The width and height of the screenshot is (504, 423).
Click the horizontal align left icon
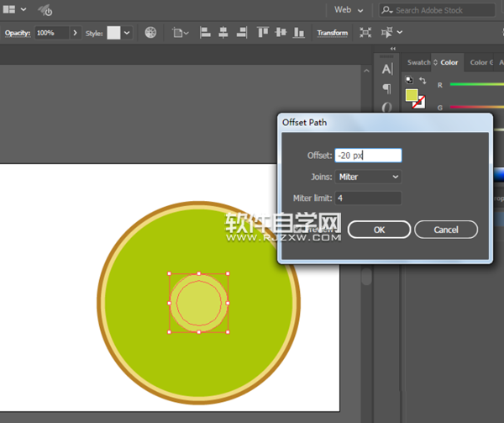tap(206, 33)
